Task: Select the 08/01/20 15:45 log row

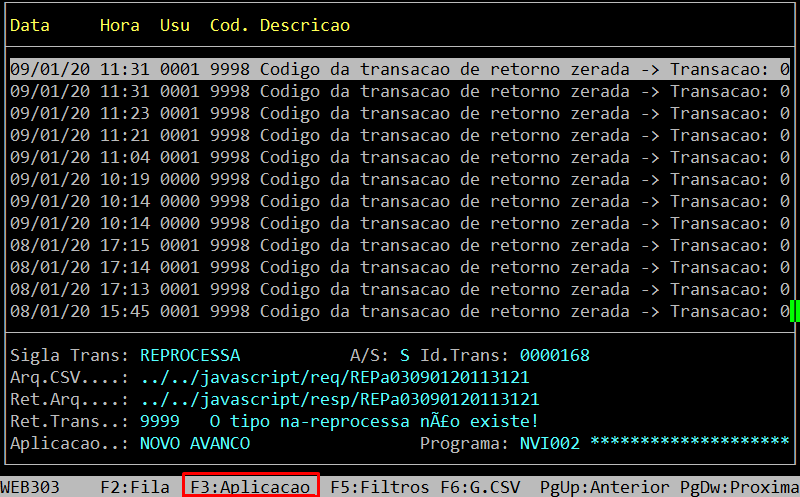Action: coord(399,311)
